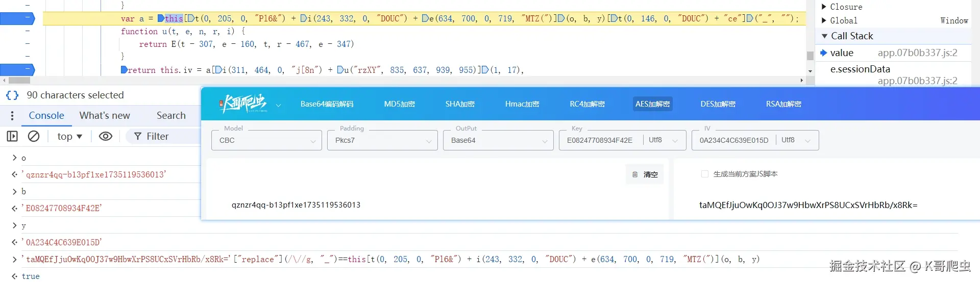Open the IV encoding Utf8 dropdown
Image resolution: width=980 pixels, height=282 pixels.
pos(797,140)
